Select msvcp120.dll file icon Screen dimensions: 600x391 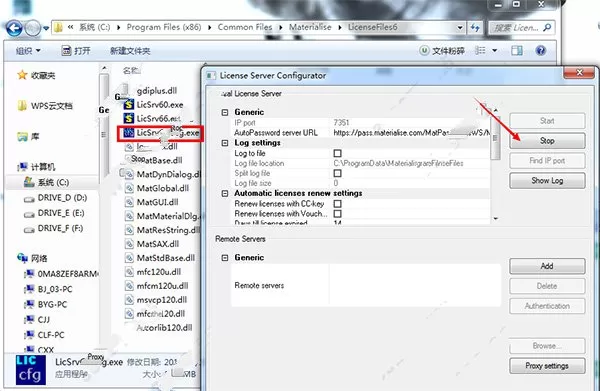click(x=129, y=300)
